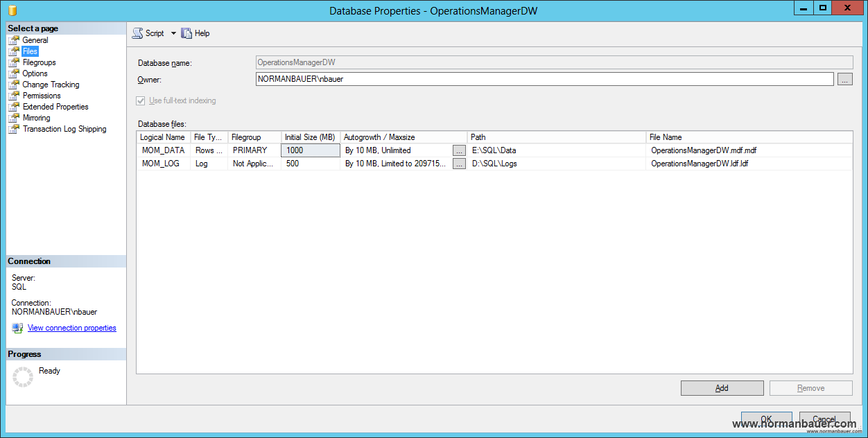868x438 pixels.
Task: Open View connection properties link
Action: [71, 328]
